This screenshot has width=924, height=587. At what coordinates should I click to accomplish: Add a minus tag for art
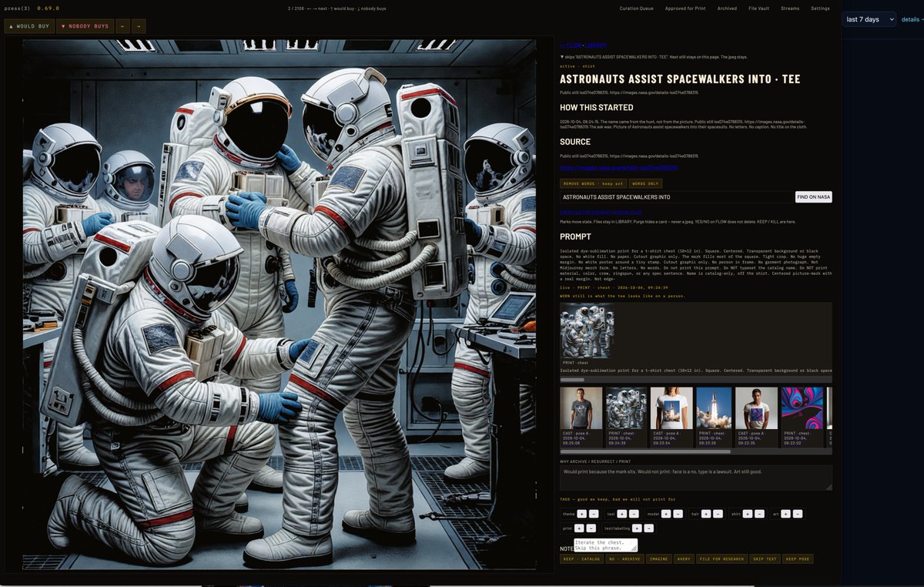point(798,514)
